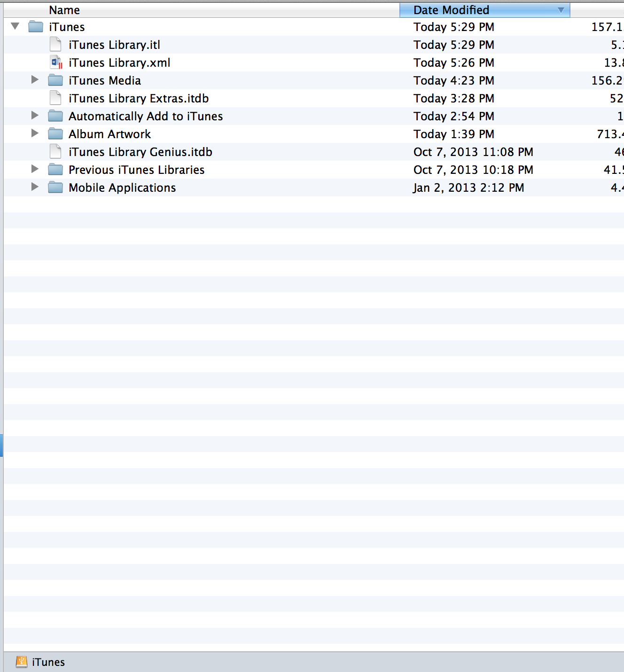Click the iTunes icon in the path bar
This screenshot has height=672, width=624.
pyautogui.click(x=22, y=662)
